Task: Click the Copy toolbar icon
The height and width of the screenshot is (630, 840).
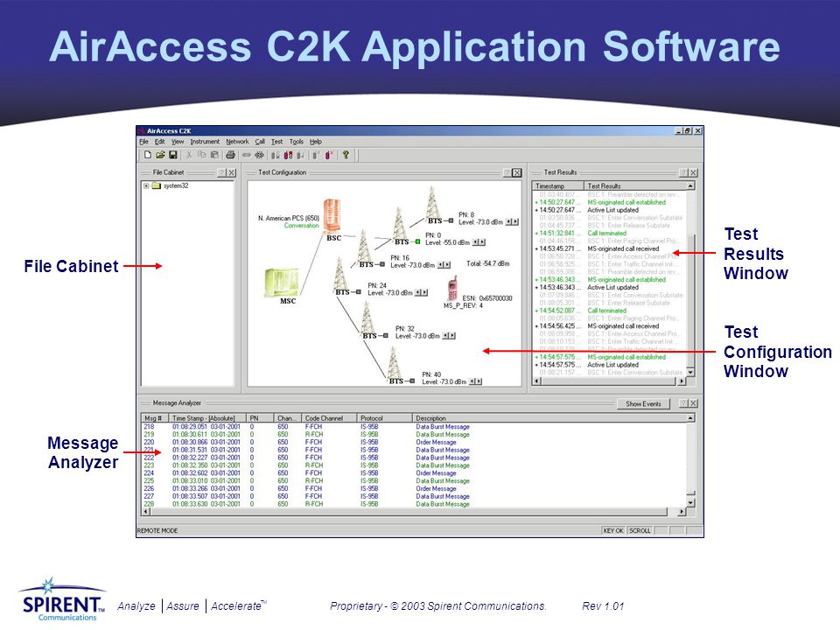Action: point(201,156)
